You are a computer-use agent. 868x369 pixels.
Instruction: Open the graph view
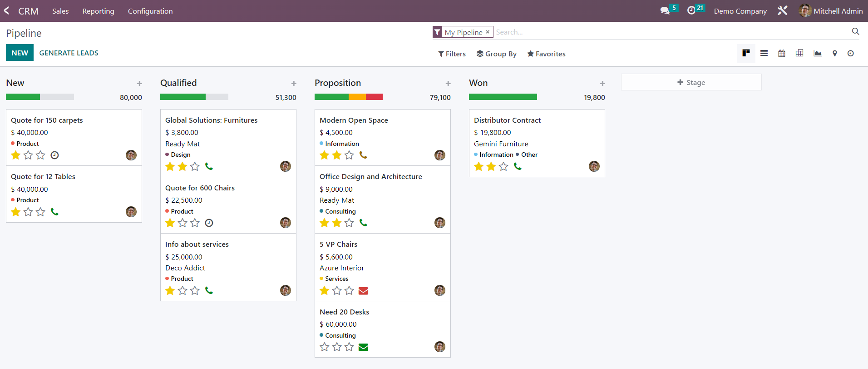(818, 53)
